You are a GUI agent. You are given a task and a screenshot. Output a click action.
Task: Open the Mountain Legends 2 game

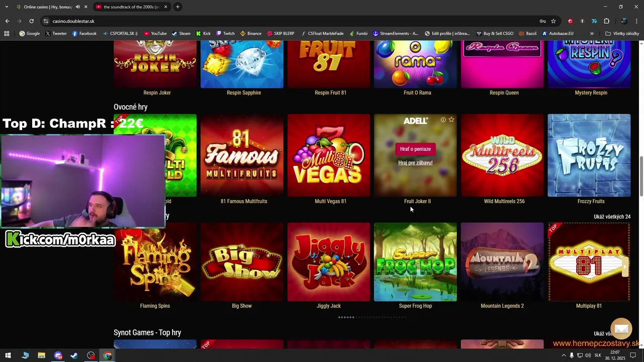point(502,262)
